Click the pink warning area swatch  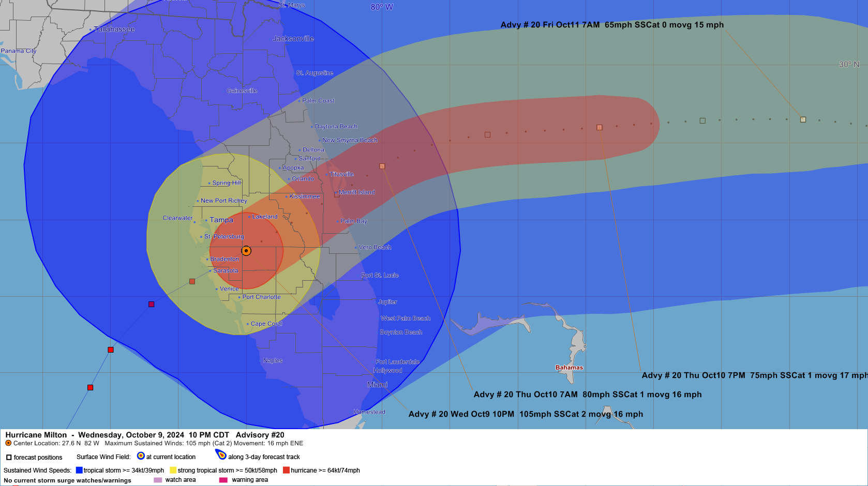point(223,480)
